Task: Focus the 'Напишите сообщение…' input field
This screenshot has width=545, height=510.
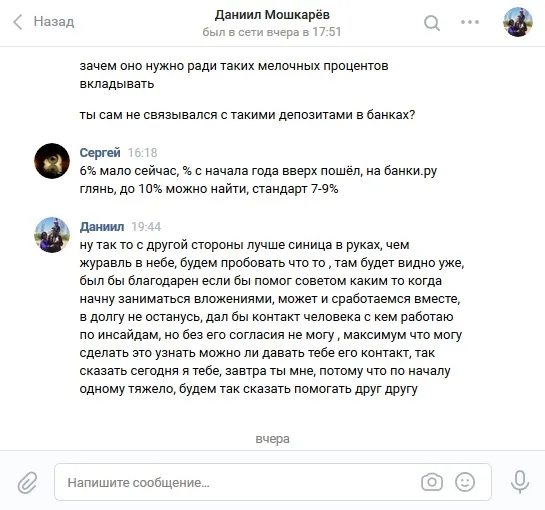Action: pos(273,482)
